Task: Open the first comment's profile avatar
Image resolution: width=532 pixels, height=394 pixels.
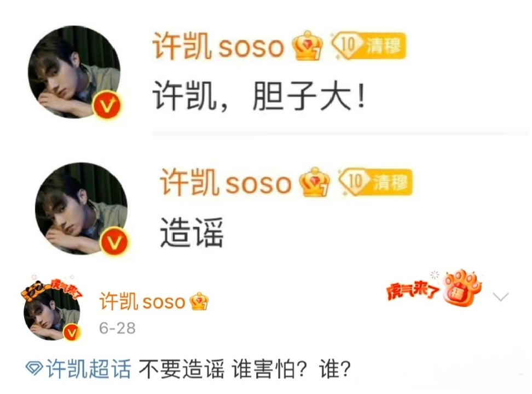Action: 74,72
